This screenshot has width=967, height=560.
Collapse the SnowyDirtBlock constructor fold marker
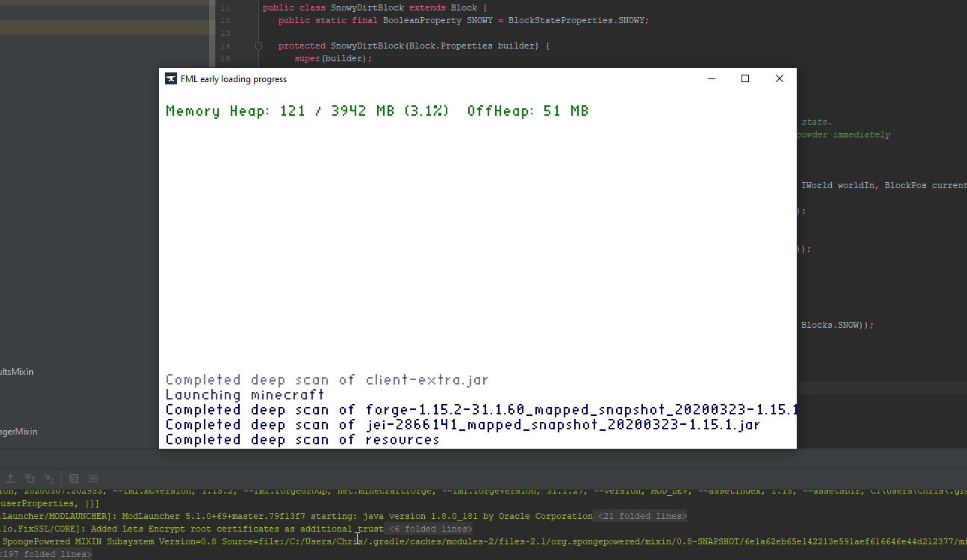point(259,46)
